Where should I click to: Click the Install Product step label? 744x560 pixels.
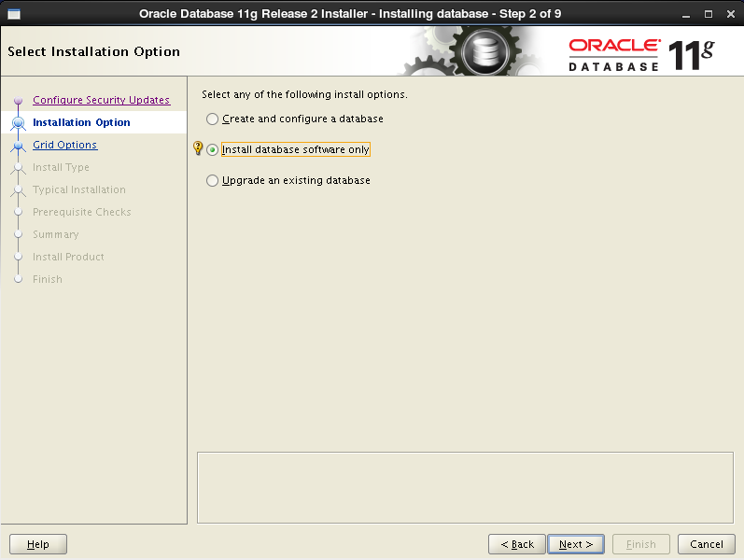click(x=68, y=257)
